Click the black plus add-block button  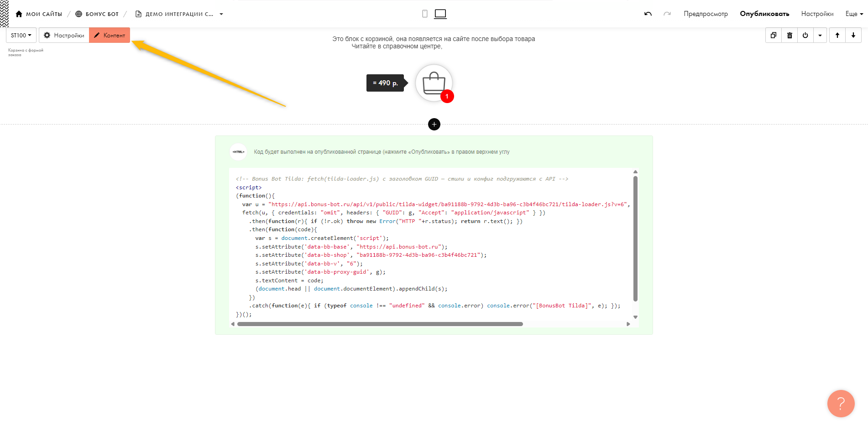coord(434,124)
